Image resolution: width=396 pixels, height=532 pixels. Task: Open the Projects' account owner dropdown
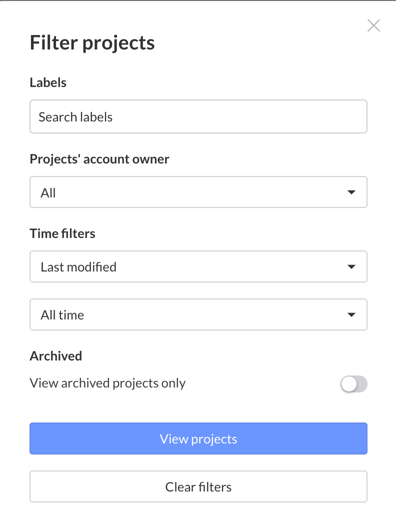[198, 192]
